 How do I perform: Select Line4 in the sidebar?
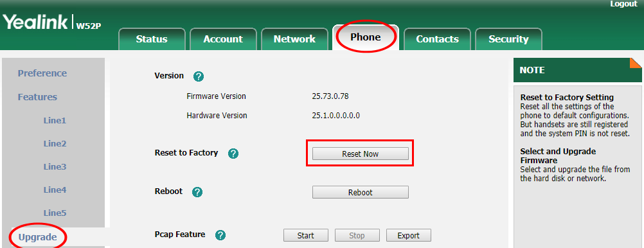point(55,190)
